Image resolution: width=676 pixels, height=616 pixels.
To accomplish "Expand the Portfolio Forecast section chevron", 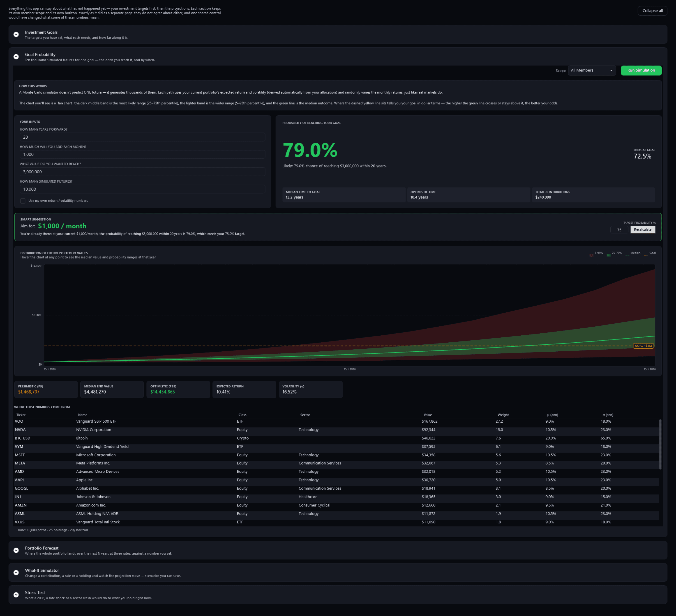I will click(x=16, y=550).
